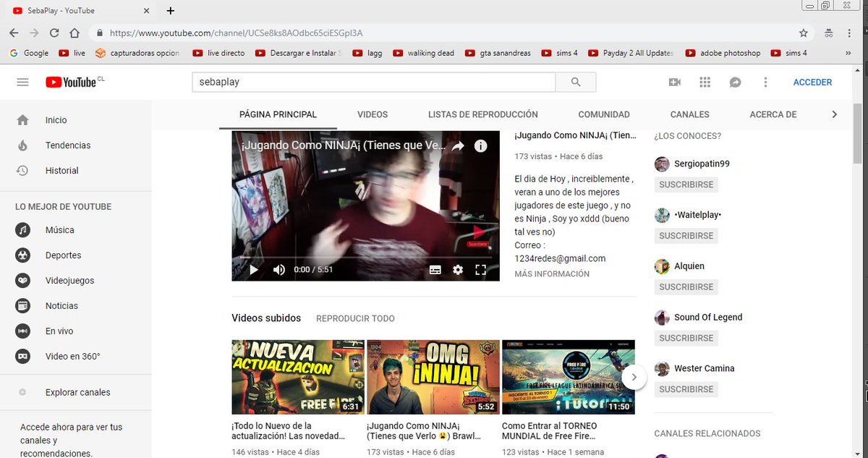Open video player settings gear

click(x=458, y=270)
